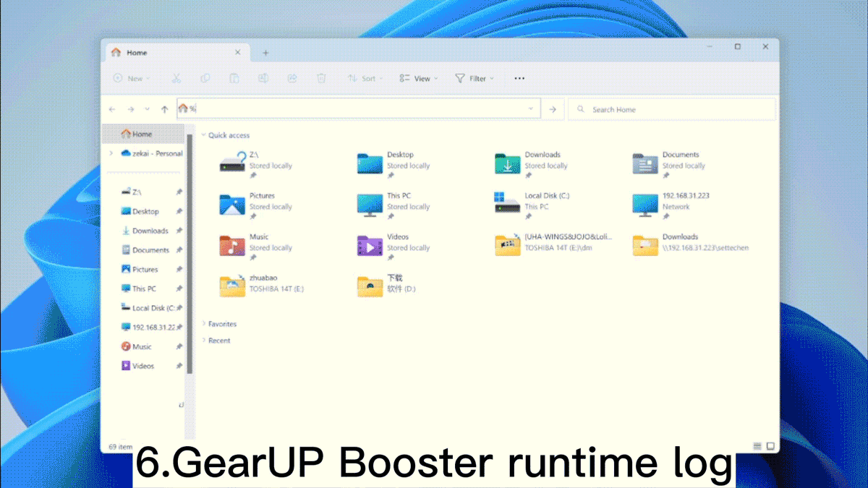Open the UHA-WINGS folder on TOSHIBA 14T
This screenshot has width=868, height=488.
(553, 244)
